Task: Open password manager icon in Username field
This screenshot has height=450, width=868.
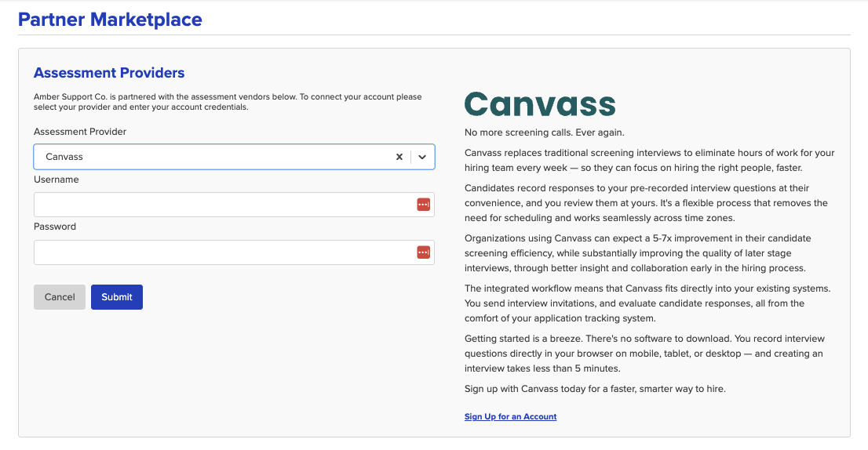Action: click(424, 205)
